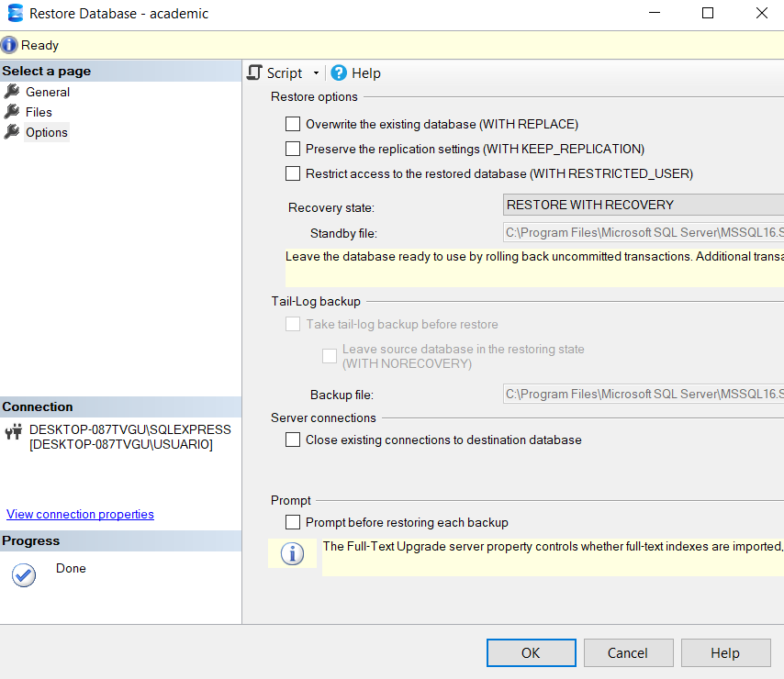Open the Options page
The width and height of the screenshot is (784, 679).
coord(47,132)
